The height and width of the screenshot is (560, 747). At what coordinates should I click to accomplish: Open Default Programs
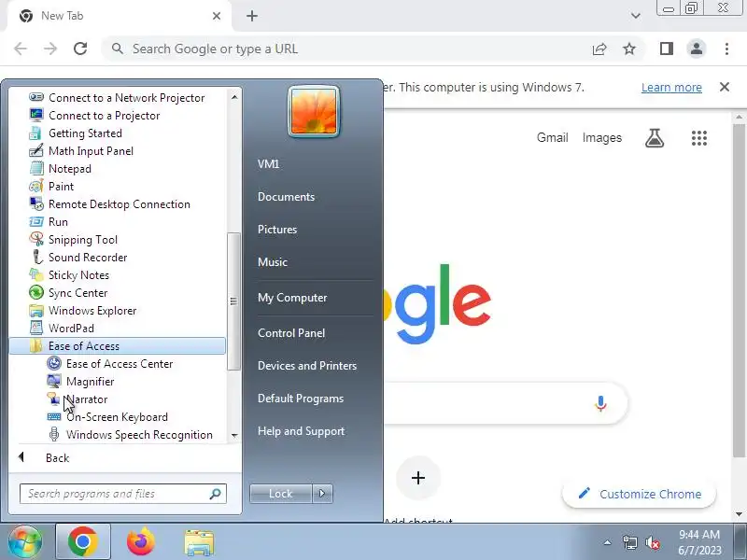click(x=300, y=399)
